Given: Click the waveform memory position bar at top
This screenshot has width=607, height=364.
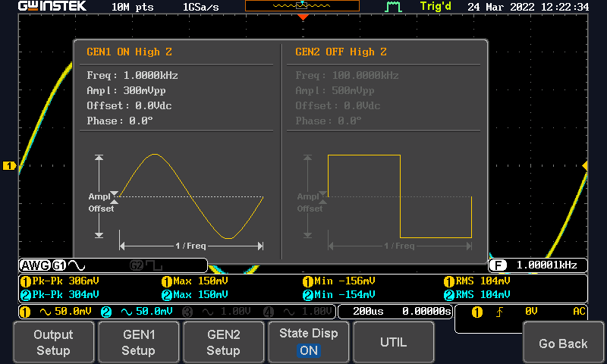Looking at the screenshot, I should [x=302, y=6].
